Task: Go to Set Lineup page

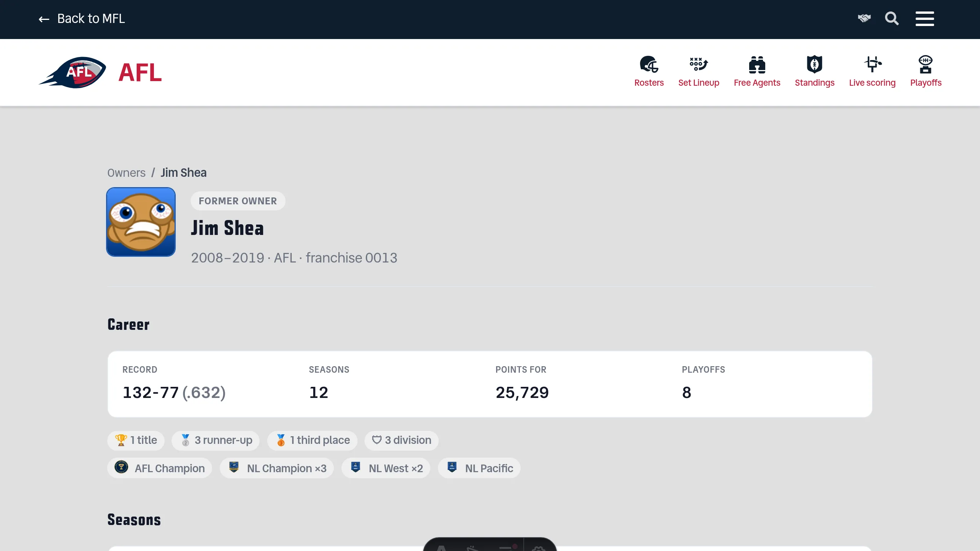Action: (699, 83)
